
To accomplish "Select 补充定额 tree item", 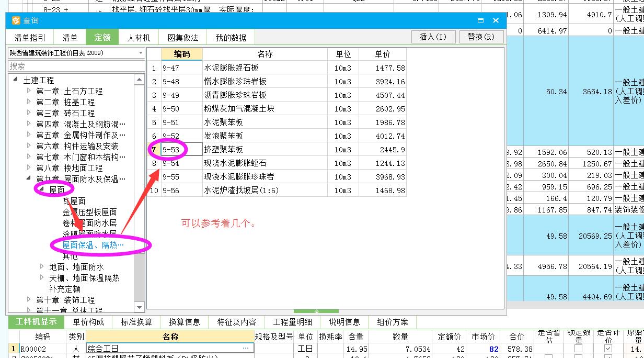I will (65, 288).
